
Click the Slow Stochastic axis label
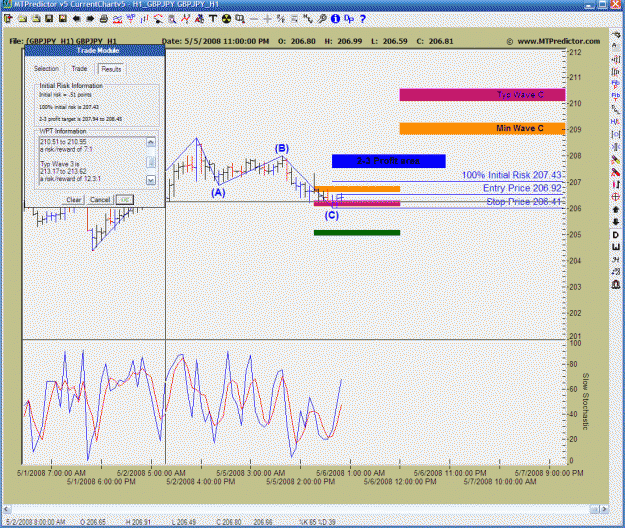pyautogui.click(x=586, y=401)
